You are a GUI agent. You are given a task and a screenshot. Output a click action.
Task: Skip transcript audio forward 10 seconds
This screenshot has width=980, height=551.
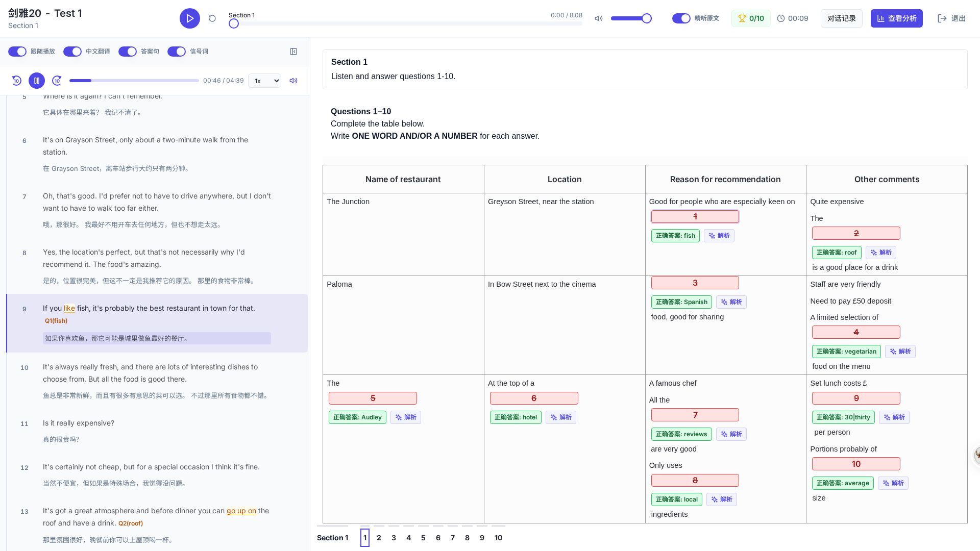point(57,81)
